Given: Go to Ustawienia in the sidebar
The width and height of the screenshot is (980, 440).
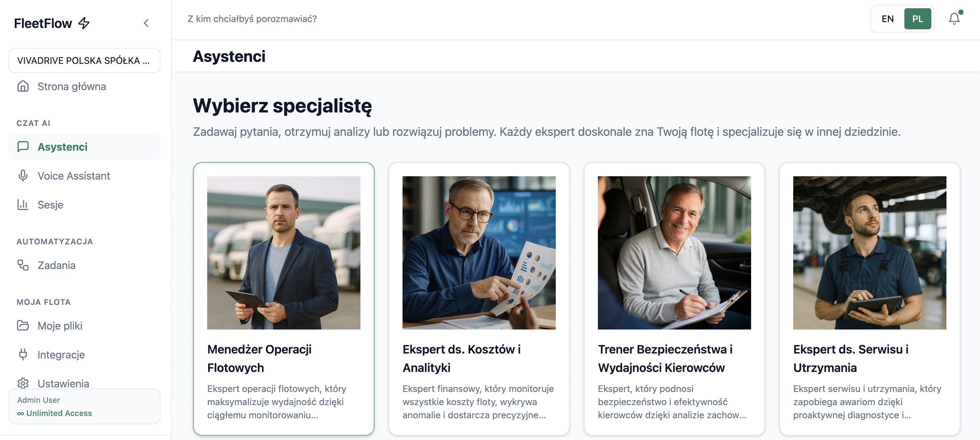Looking at the screenshot, I should click(x=63, y=383).
